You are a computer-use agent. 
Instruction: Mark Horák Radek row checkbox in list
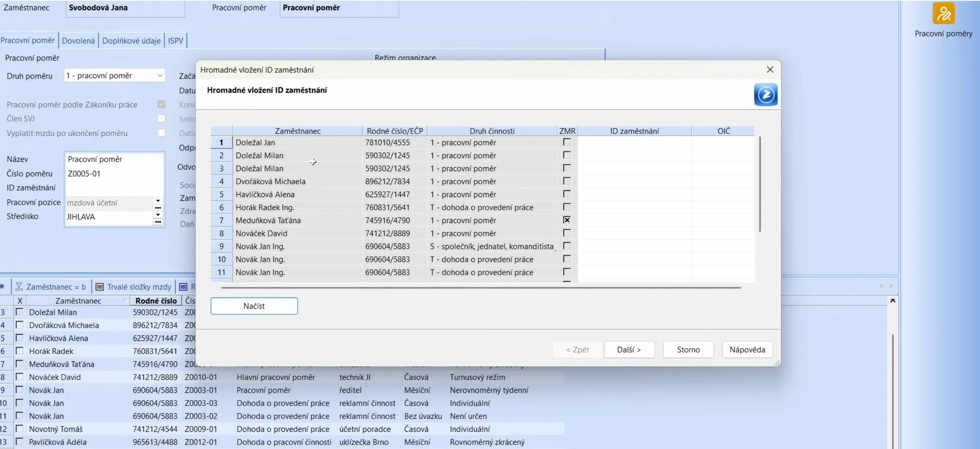[x=19, y=350]
